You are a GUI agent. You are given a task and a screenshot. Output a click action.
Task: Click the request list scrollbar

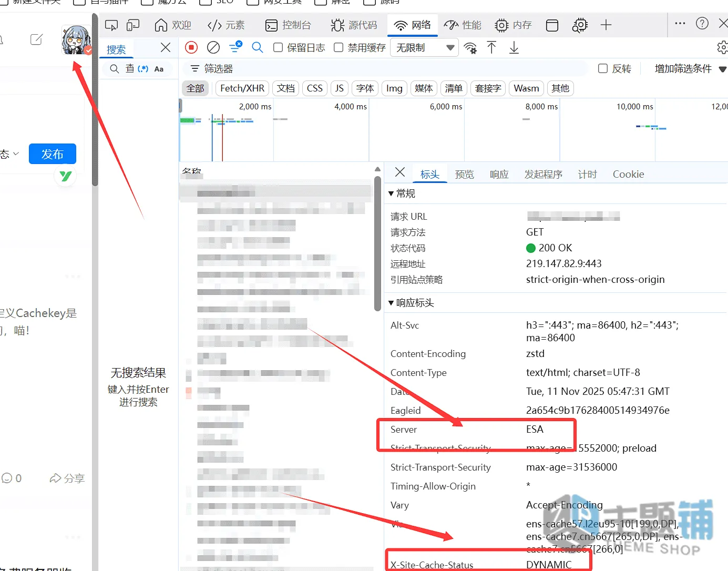(x=377, y=243)
